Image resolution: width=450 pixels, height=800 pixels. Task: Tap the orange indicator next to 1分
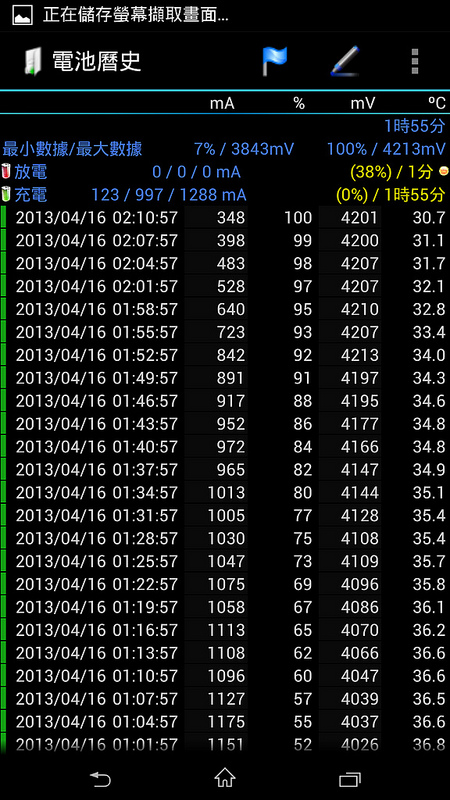click(x=443, y=171)
